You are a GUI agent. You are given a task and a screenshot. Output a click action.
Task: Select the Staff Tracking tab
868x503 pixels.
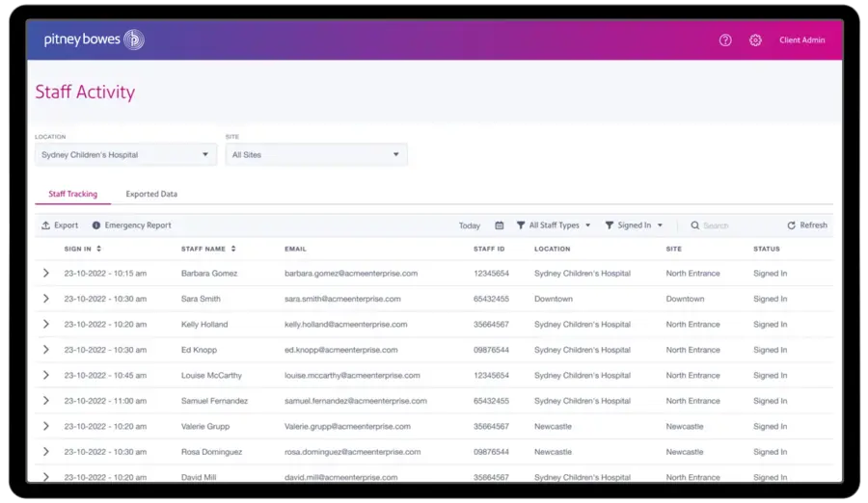pos(72,194)
